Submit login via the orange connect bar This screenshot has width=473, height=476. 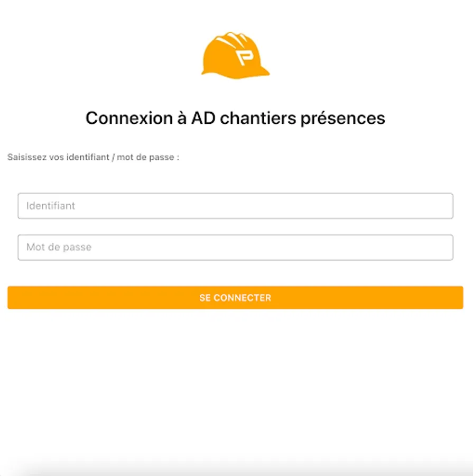235,298
